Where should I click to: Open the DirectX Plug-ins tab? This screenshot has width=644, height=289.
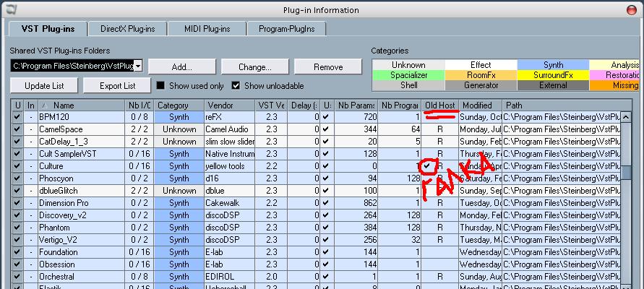click(128, 29)
